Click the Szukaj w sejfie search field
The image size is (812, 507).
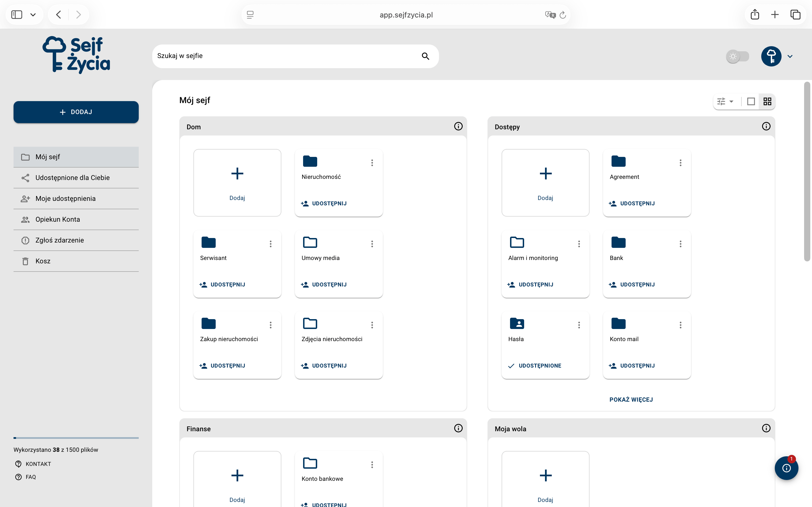point(295,56)
